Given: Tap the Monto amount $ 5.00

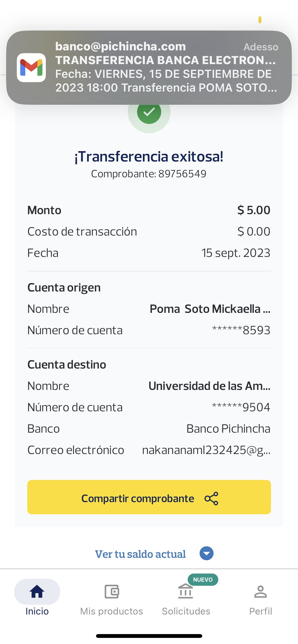Looking at the screenshot, I should pos(254,210).
